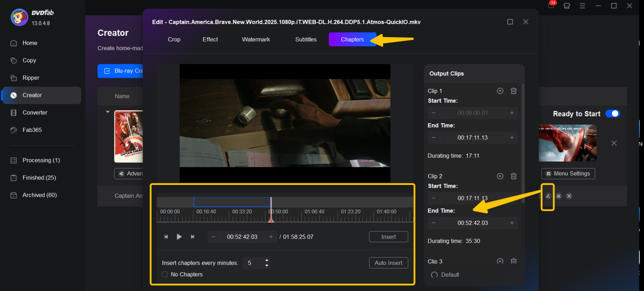Delete Clip 2 with trash icon
Viewport: 644px width, 291px height.
pyautogui.click(x=513, y=176)
